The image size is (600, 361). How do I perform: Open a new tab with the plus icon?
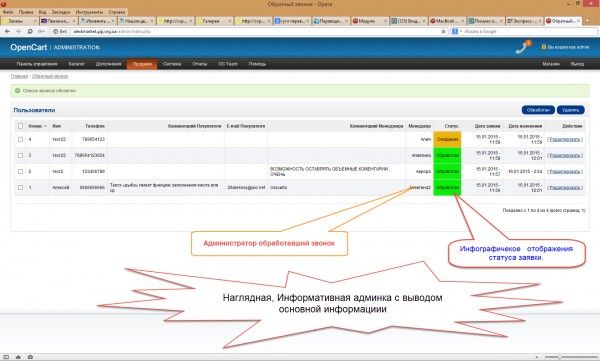pos(588,21)
